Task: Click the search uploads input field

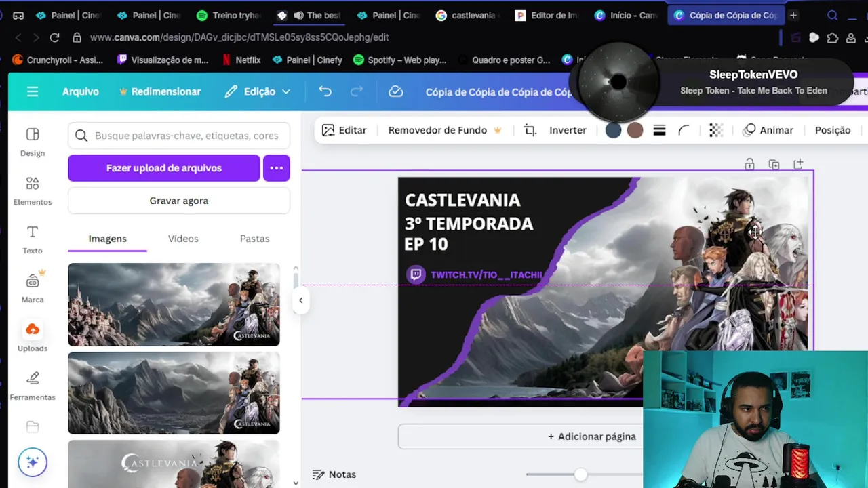Action: [179, 136]
